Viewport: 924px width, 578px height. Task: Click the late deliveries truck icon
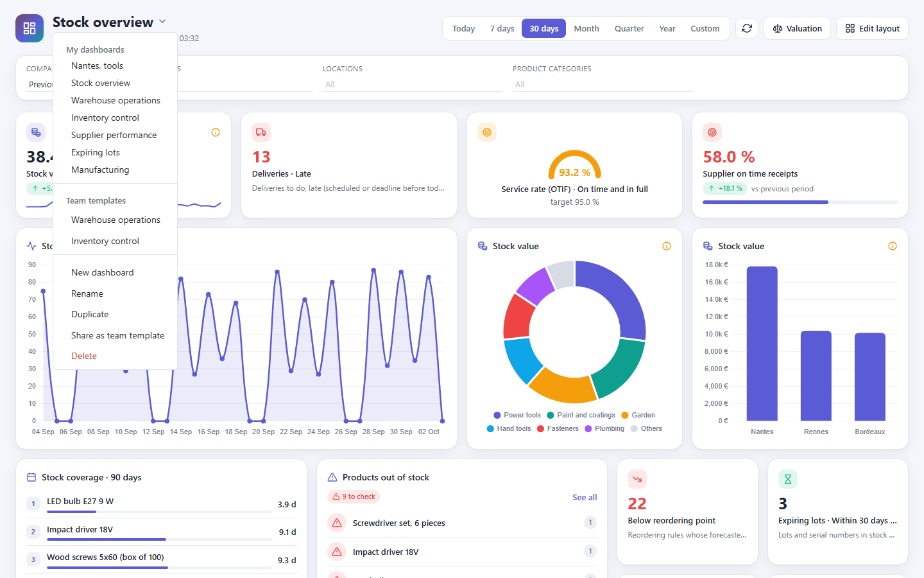click(x=261, y=132)
